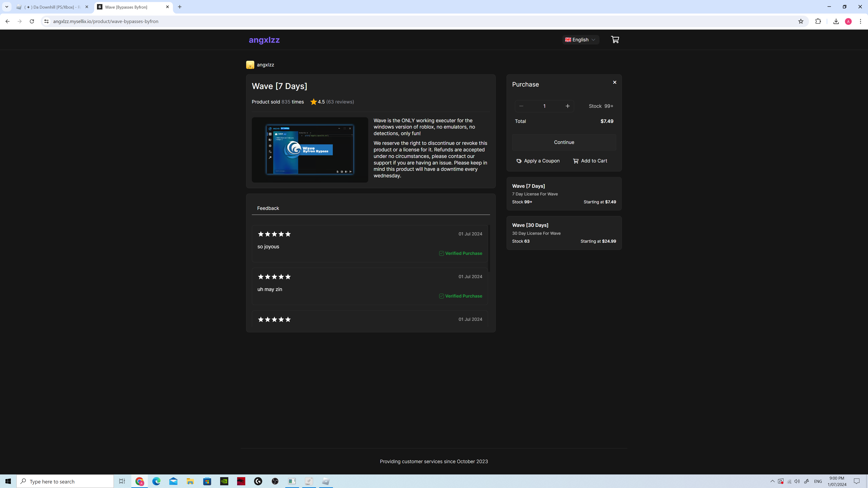Click the gold star rating icon
This screenshot has width=868, height=488.
(313, 102)
